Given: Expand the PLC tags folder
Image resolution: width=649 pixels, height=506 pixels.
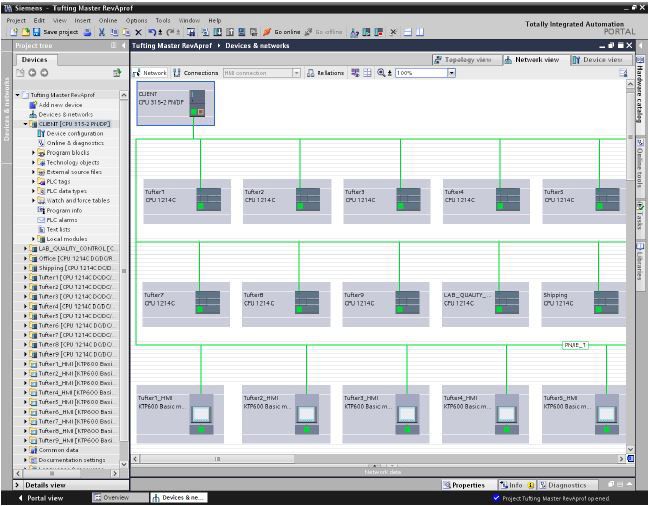Looking at the screenshot, I should click(x=34, y=181).
